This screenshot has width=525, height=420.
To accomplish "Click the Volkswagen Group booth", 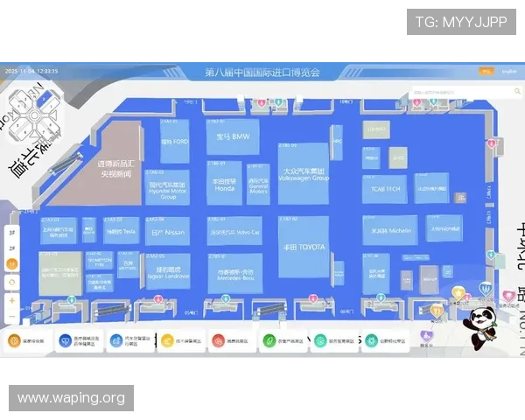I will tap(303, 173).
